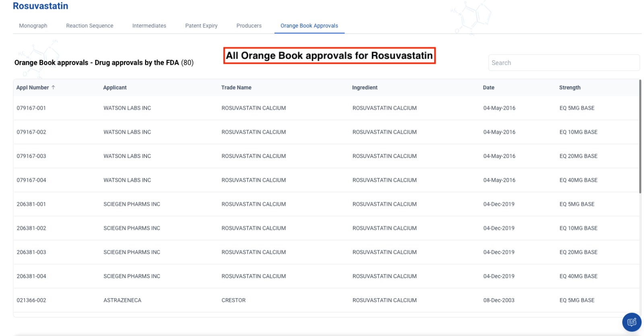Screen dimensions: 644x336
Task: Click WATSON LABS INC in row 079167-001
Action: (127, 108)
